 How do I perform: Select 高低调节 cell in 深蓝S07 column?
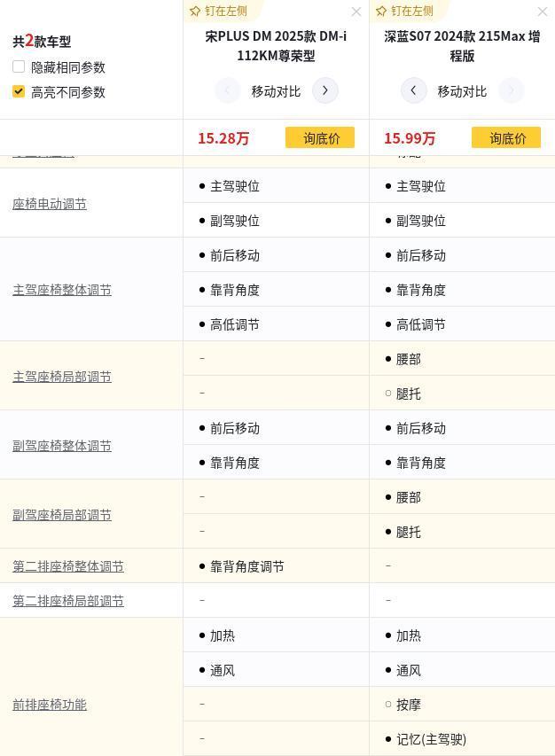[x=463, y=324]
